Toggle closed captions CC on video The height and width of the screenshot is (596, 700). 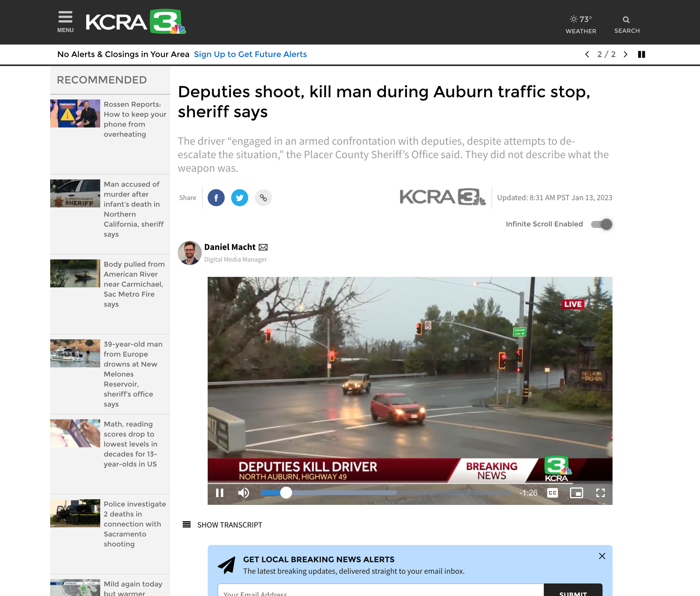pos(552,493)
